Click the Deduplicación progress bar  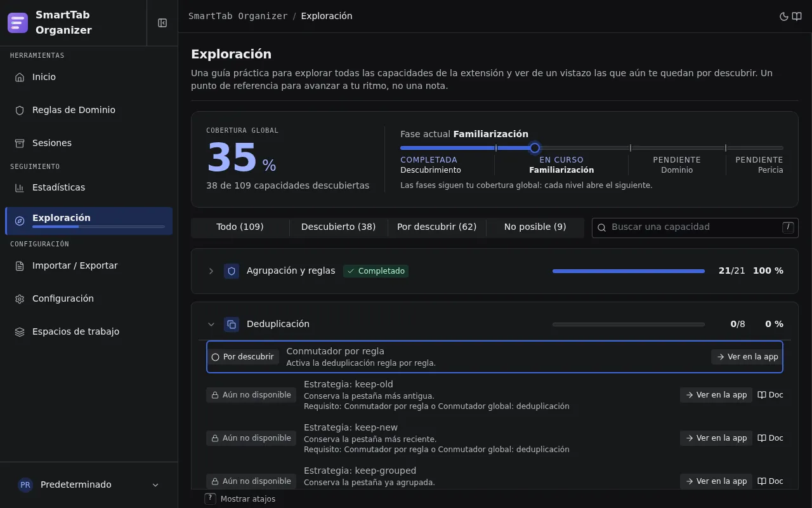coord(629,324)
